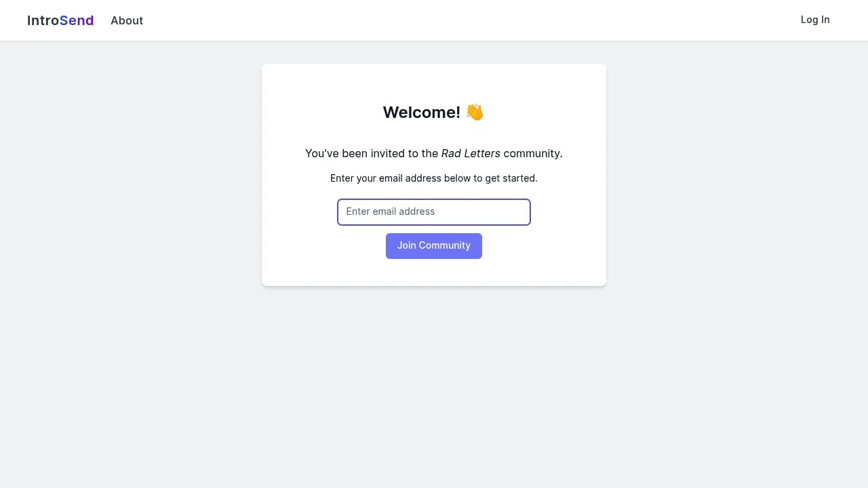This screenshot has width=868, height=488.
Task: Click the About navigation link
Action: click(127, 20)
